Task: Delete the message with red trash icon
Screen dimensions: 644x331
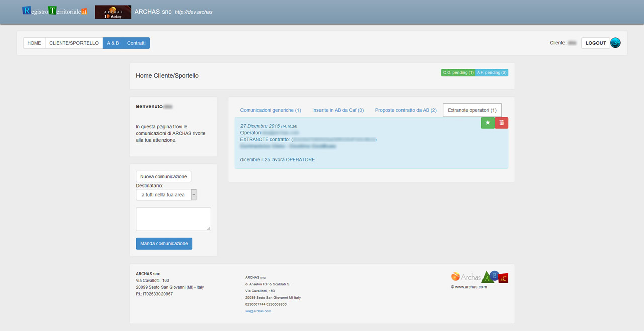Action: coord(501,123)
